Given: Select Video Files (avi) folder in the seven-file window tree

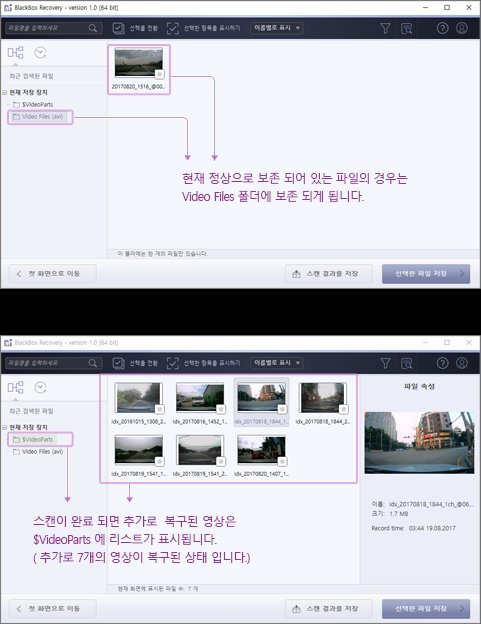Looking at the screenshot, I should point(38,452).
